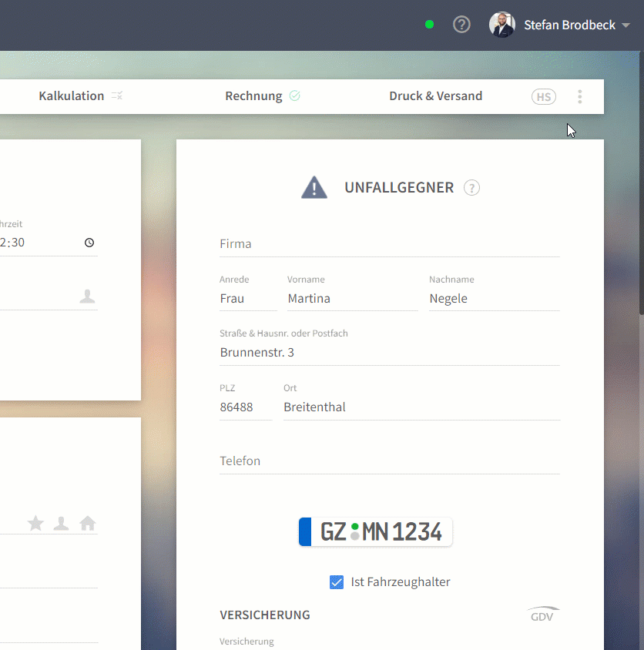Expand the Stefan Brodbeck user dropdown arrow
Image resolution: width=644 pixels, height=650 pixels.
(626, 25)
